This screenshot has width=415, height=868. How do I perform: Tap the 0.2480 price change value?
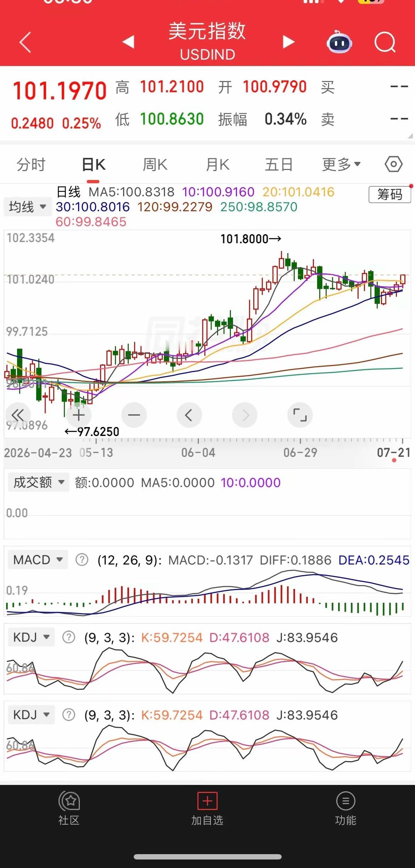tap(32, 124)
